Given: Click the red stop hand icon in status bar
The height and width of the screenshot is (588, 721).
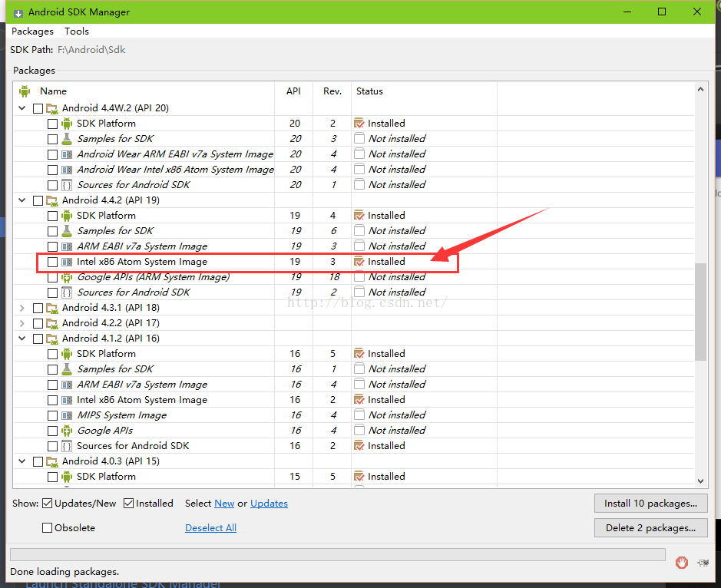Looking at the screenshot, I should coord(681,562).
